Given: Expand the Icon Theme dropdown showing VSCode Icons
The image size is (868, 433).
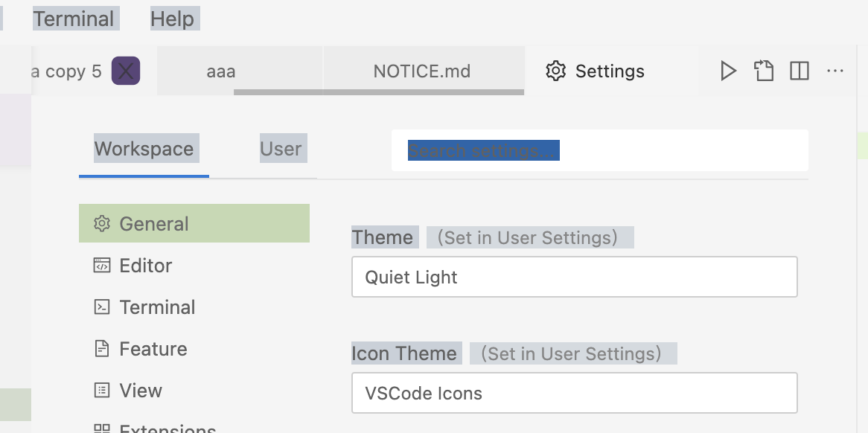Looking at the screenshot, I should click(x=574, y=394).
